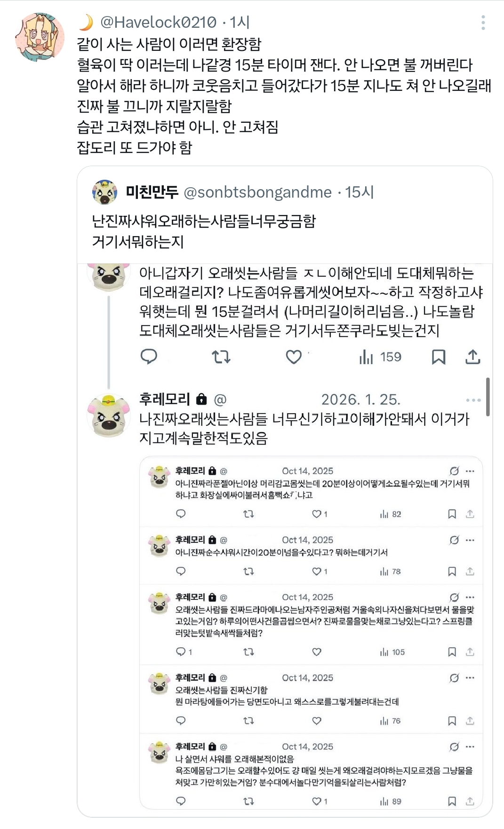504x829 pixels.
Task: Share the post with 159 views
Action: 472,357
